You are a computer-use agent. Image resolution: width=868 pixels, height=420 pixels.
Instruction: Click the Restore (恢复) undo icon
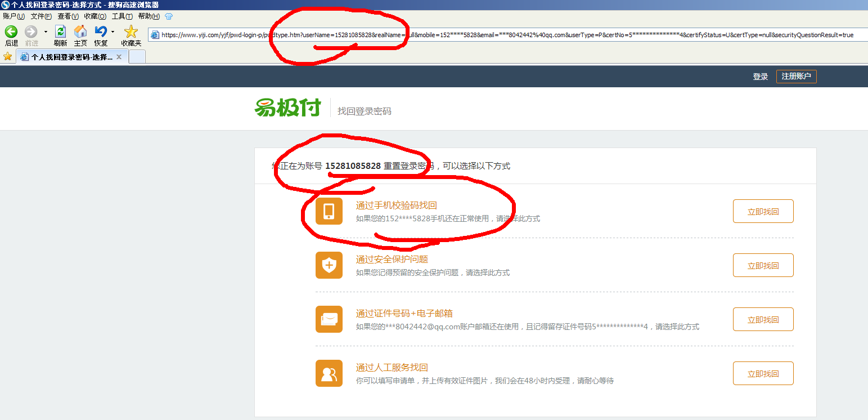point(101,32)
